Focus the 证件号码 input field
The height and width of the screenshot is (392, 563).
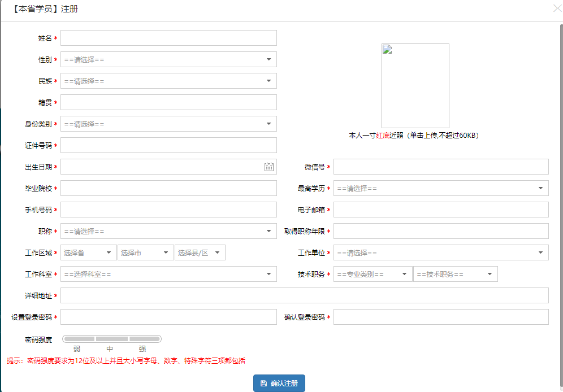point(168,145)
